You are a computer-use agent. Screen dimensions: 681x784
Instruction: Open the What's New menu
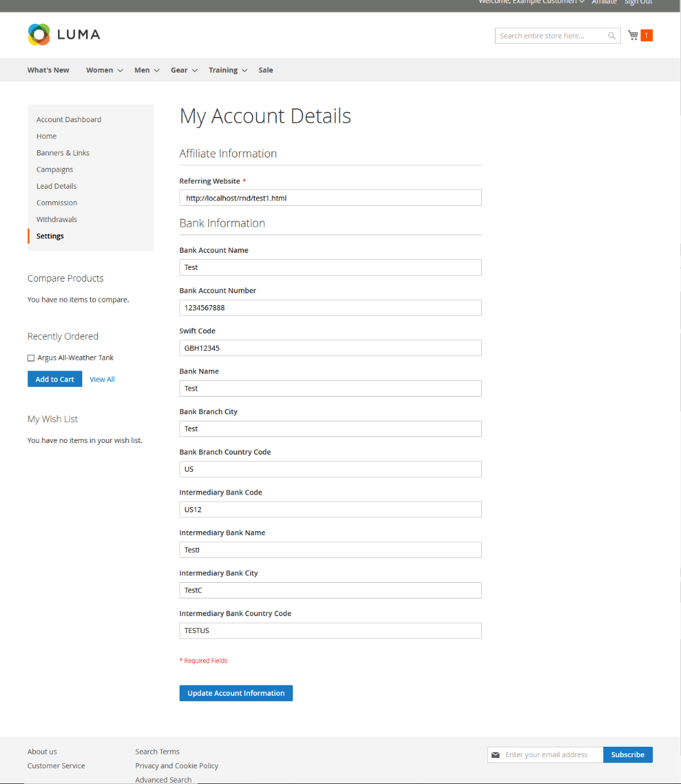coord(48,70)
